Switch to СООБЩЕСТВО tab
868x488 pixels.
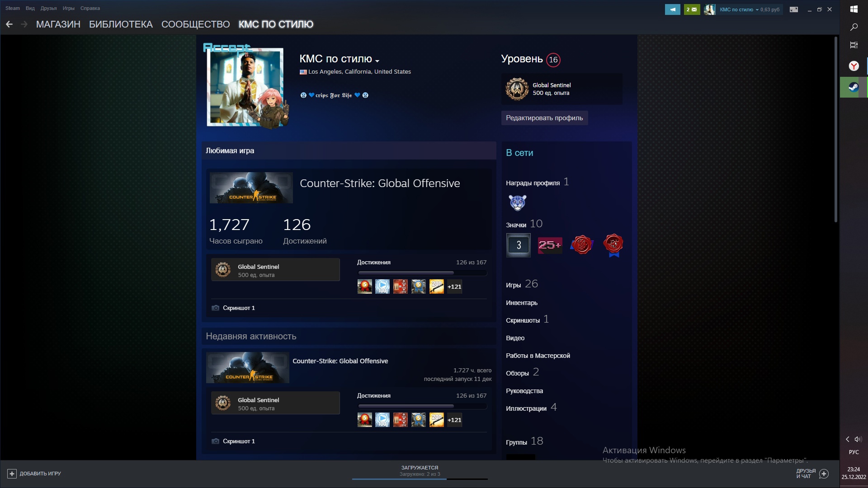pyautogui.click(x=195, y=24)
